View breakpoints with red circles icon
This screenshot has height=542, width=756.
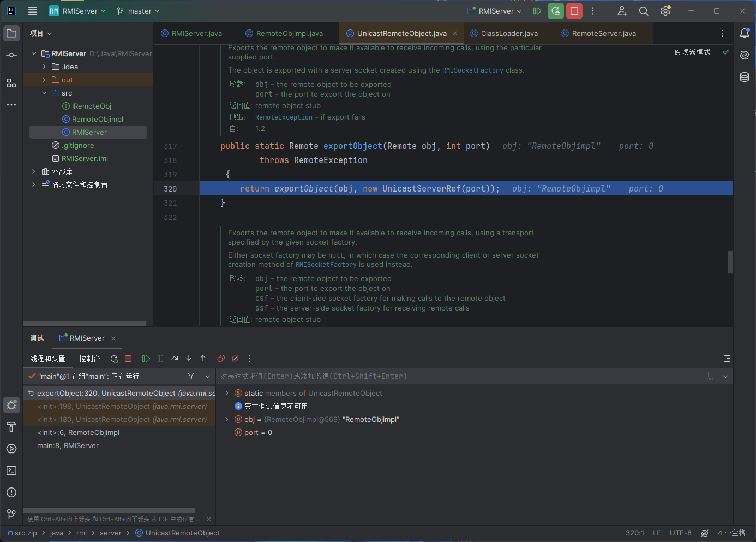pyautogui.click(x=221, y=359)
